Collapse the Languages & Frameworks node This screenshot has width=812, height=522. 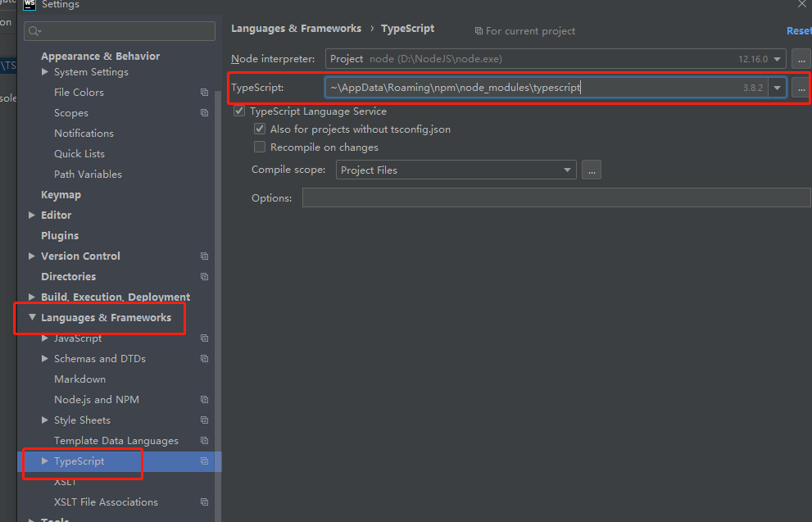pos(32,317)
